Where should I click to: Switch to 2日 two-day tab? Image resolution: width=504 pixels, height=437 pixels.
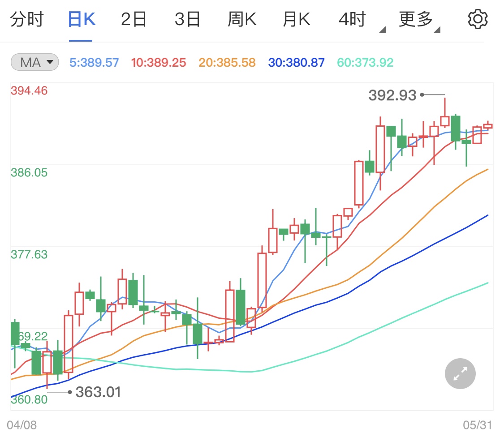[134, 19]
